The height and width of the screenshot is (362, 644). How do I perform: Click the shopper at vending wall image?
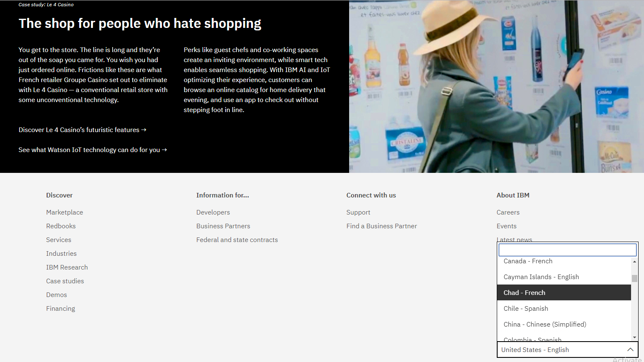(x=496, y=87)
